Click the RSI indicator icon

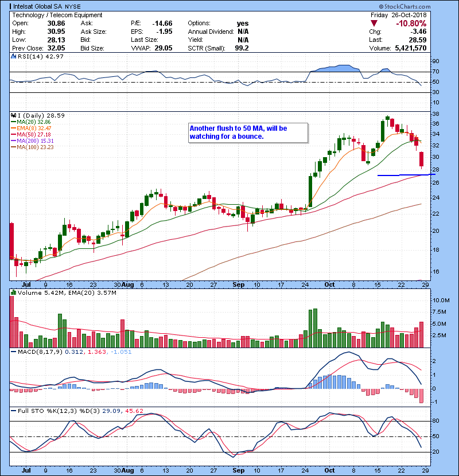[x=13, y=56]
